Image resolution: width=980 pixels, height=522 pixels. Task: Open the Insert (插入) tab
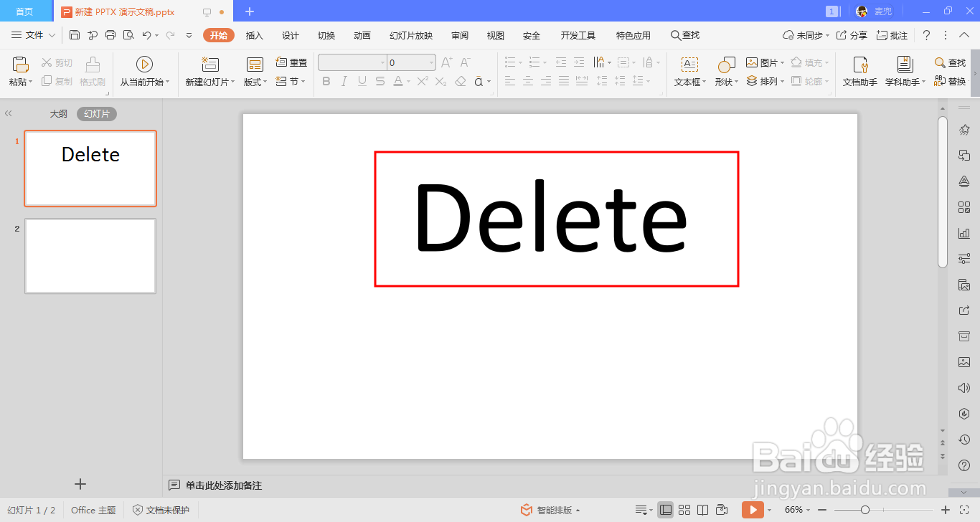pos(255,35)
